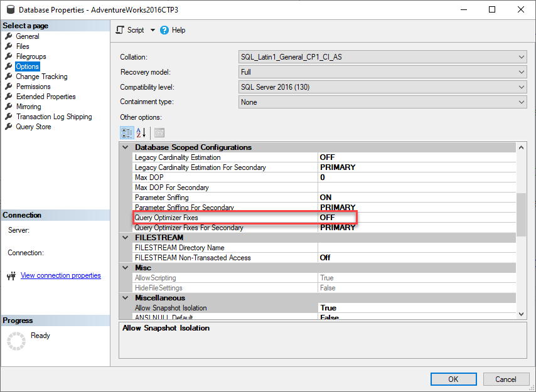This screenshot has height=392, width=536.
Task: Select Parameter Sniffing ON value
Action: pyautogui.click(x=417, y=198)
